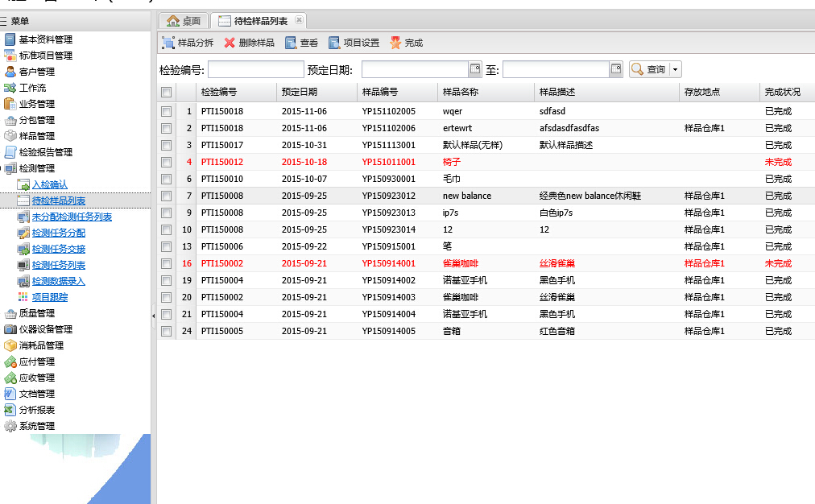
Task: Switch to the 桌面 tab
Action: click(x=184, y=20)
